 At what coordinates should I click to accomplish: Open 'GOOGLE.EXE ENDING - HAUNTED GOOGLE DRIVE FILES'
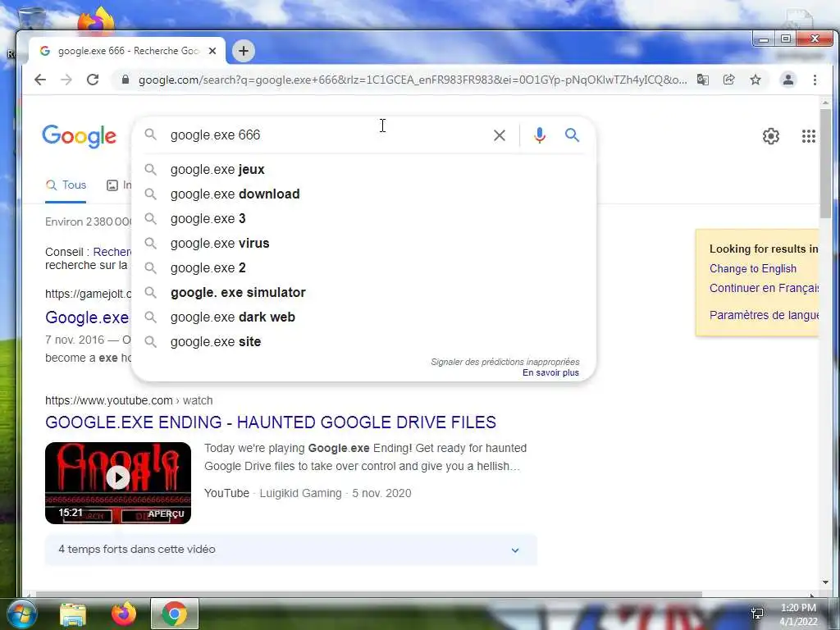271,422
